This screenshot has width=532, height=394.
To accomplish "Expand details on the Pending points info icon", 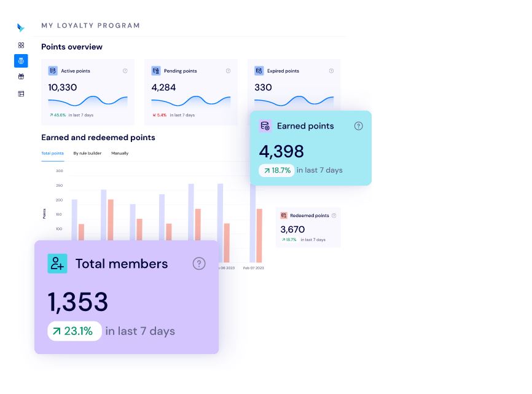I will coord(227,70).
